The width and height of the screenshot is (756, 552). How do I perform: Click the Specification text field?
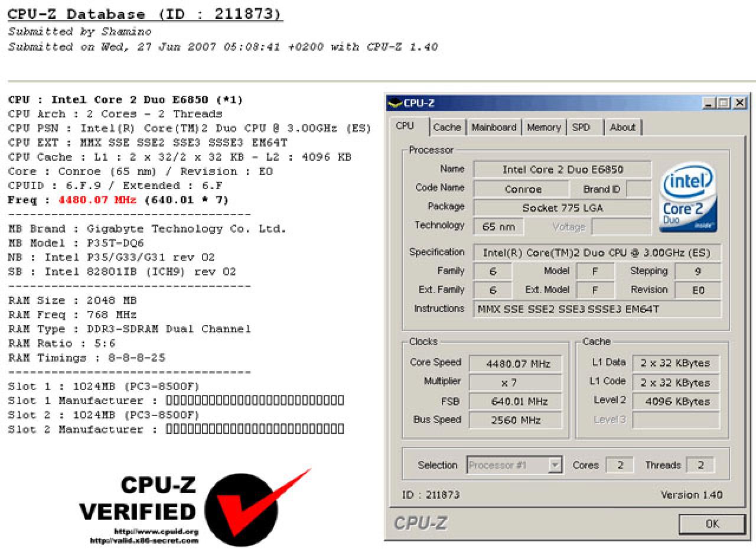click(597, 253)
